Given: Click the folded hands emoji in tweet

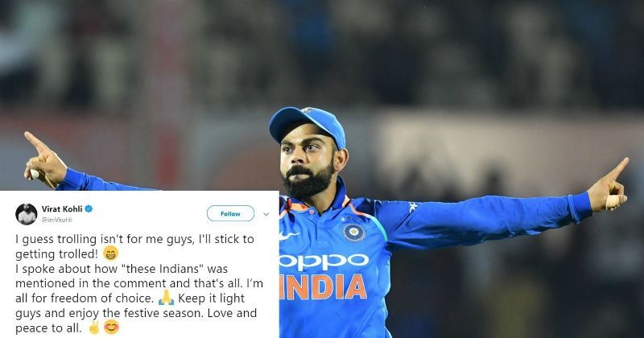Looking at the screenshot, I should point(167,298).
